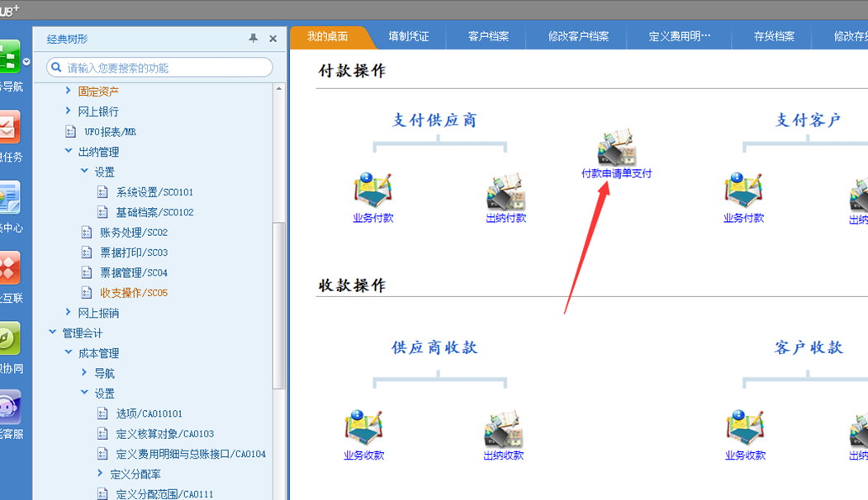868x500 pixels.
Task: Expand the 固定资产 tree node
Action: [x=68, y=90]
